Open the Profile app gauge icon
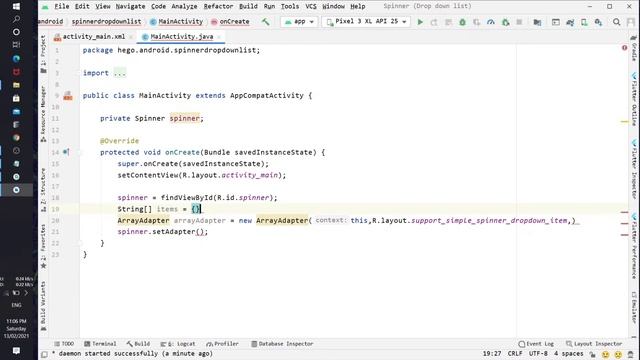Image resolution: width=640 pixels, height=360 pixels. pyautogui.click(x=491, y=22)
